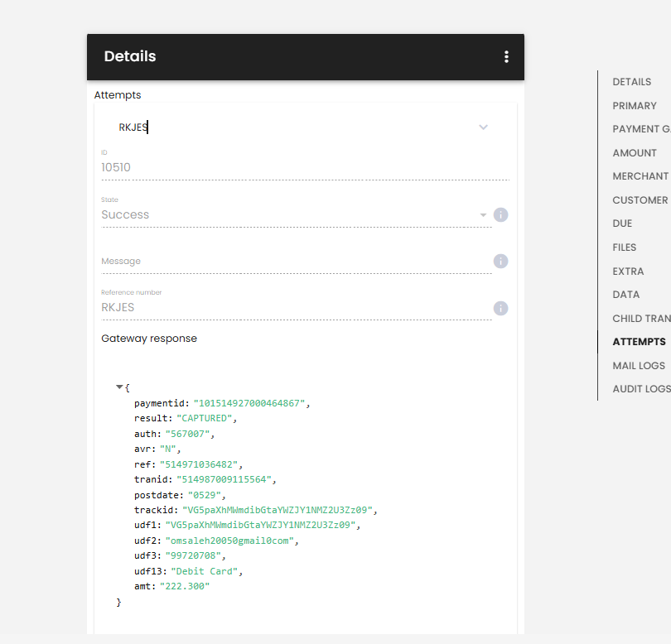Click the info icon beside State field
671x644 pixels.
[x=500, y=214]
